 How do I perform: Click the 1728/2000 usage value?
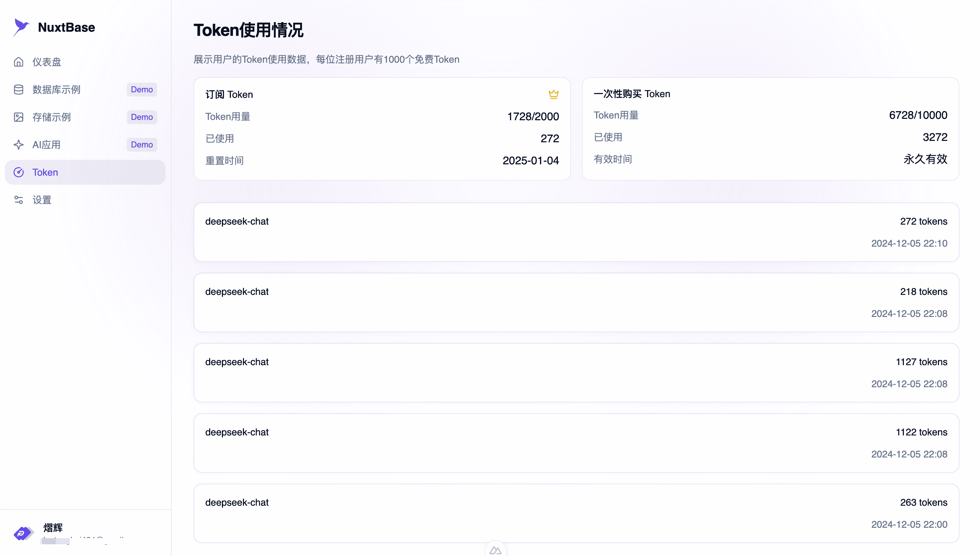533,116
